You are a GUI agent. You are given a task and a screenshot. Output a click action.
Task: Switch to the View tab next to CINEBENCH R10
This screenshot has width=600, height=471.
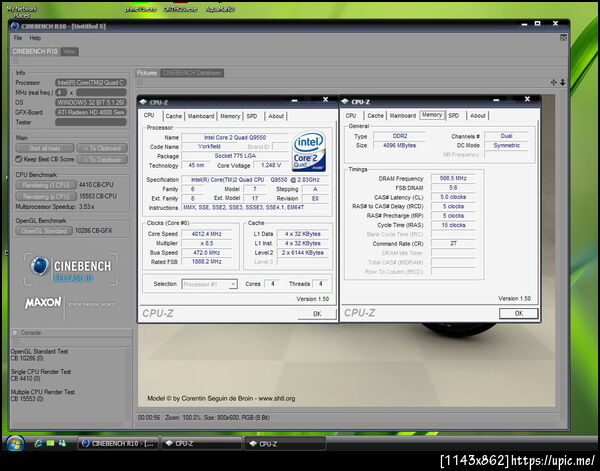click(x=69, y=51)
